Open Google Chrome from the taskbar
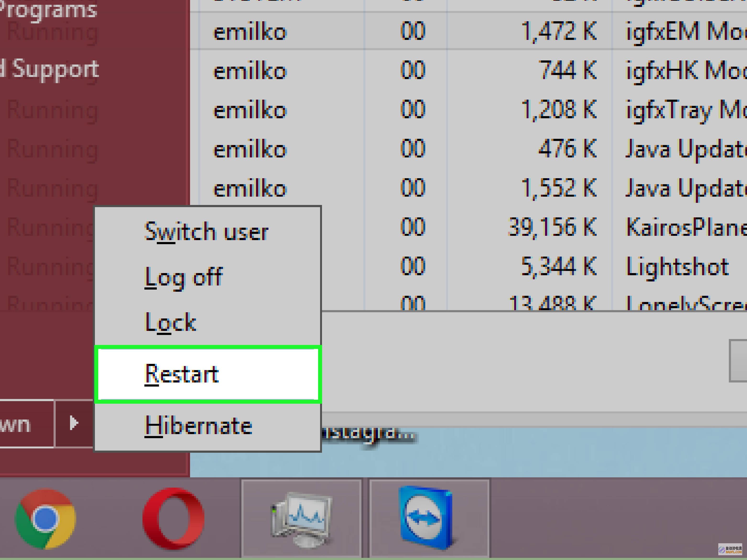Image resolution: width=747 pixels, height=560 pixels. tap(46, 519)
